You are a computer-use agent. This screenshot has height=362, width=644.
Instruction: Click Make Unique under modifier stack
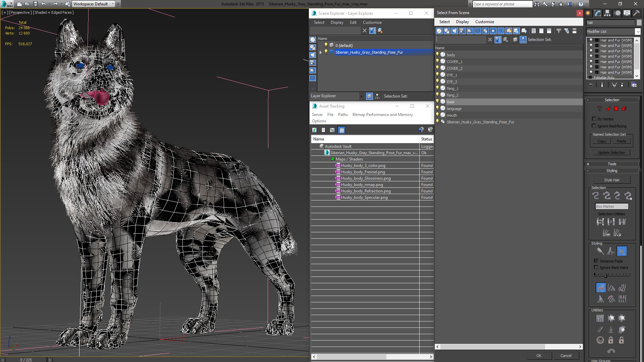click(614, 85)
